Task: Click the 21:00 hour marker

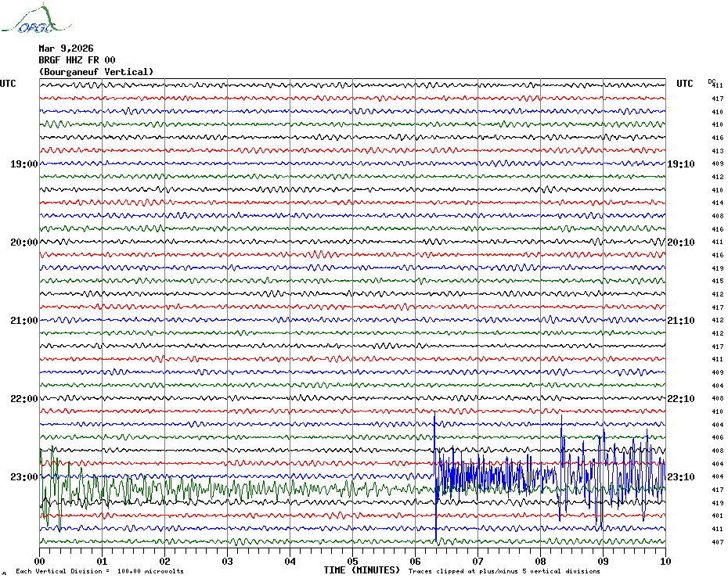Action: click(x=23, y=321)
